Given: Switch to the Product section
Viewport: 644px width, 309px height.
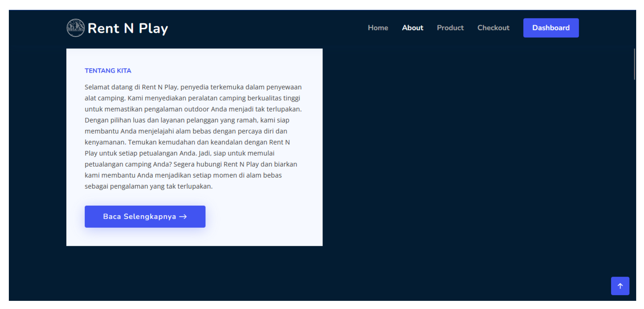Looking at the screenshot, I should (450, 28).
